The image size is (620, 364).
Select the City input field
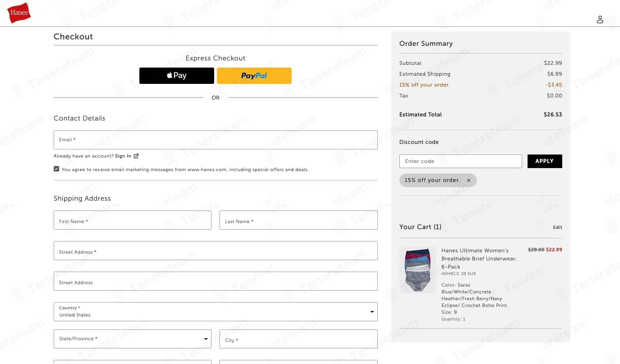pos(298,339)
